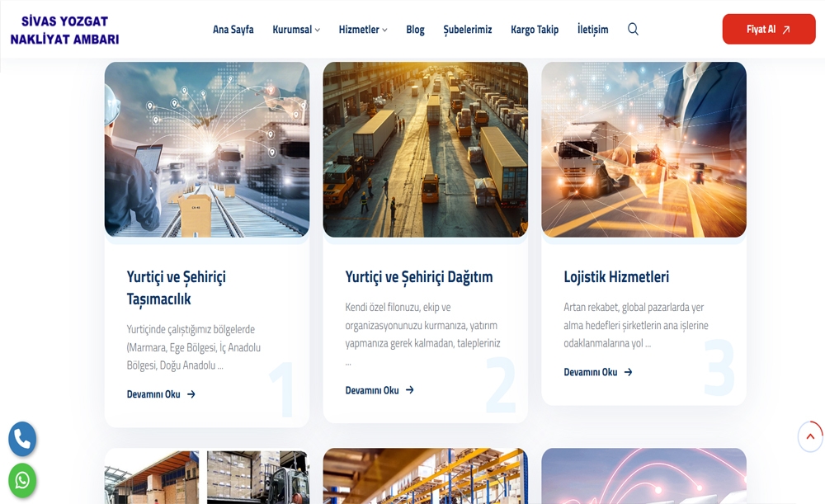Viewport: 825px width, 504px height.
Task: Open the Yurtiçi ve Şehiriçi Taşımacılık heading link
Action: tap(176, 287)
